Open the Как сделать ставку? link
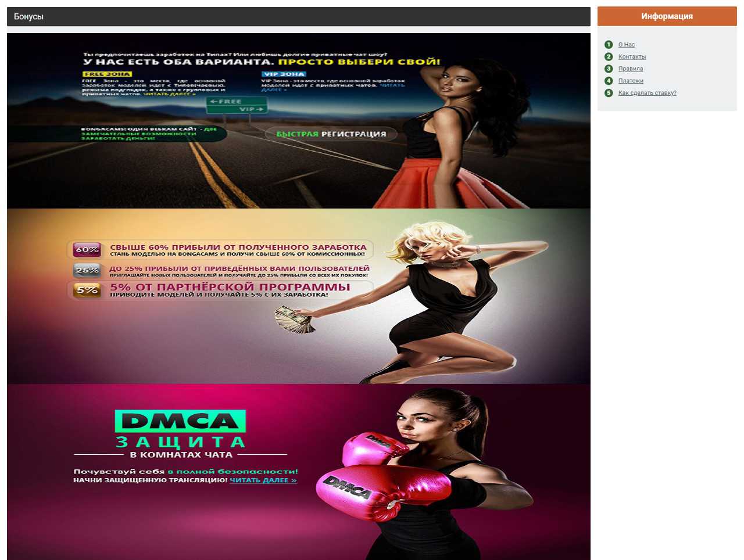744x560 pixels. [x=647, y=93]
